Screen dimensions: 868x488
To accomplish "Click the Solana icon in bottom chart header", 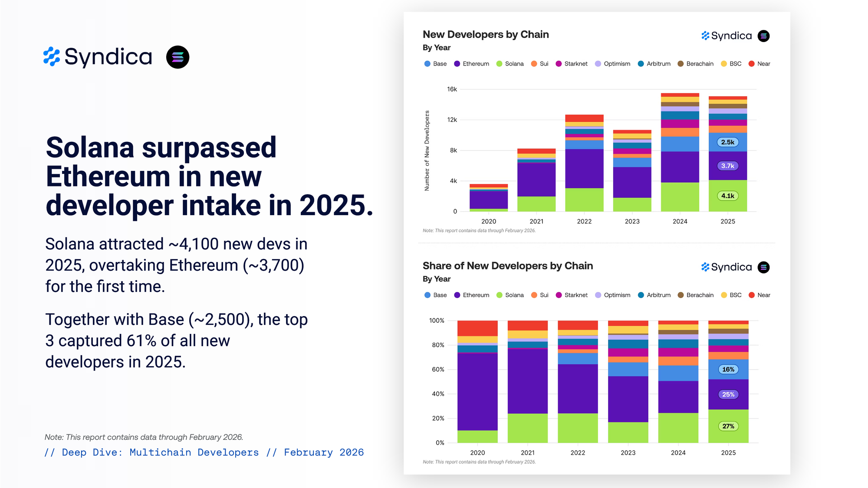I will point(763,267).
